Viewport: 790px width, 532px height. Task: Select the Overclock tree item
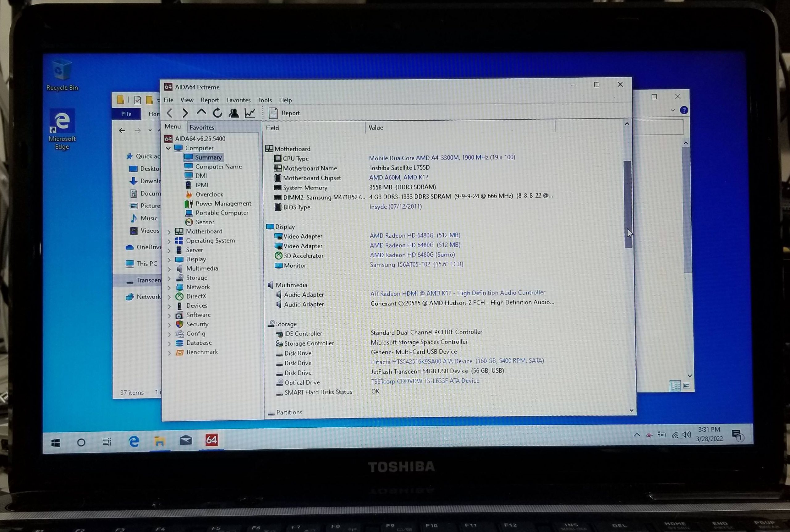(x=209, y=194)
